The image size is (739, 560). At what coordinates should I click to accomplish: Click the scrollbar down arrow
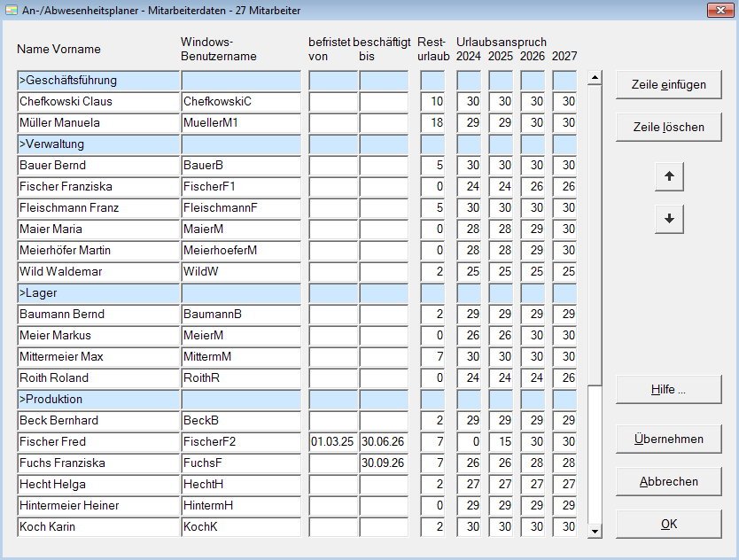(595, 531)
